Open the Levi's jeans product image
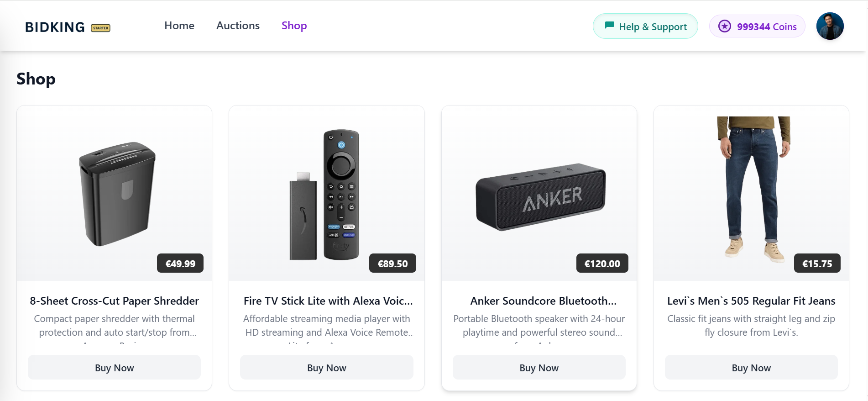868x401 pixels. click(752, 187)
